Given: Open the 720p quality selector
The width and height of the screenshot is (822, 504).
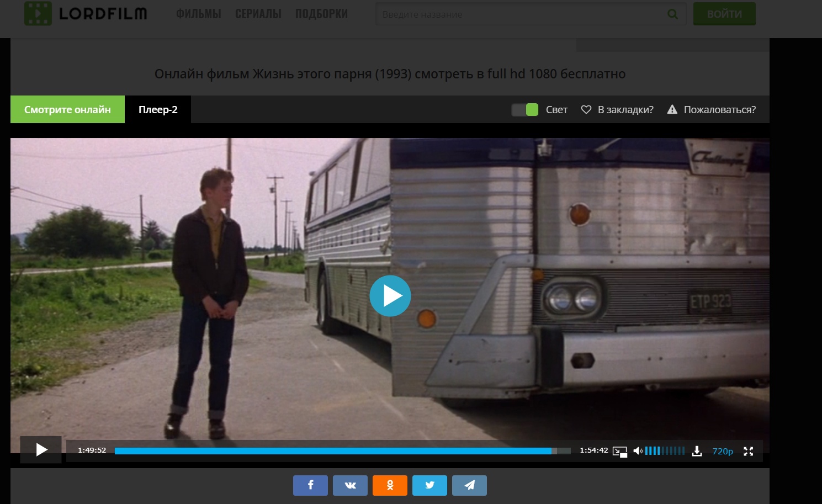Looking at the screenshot, I should tap(723, 451).
